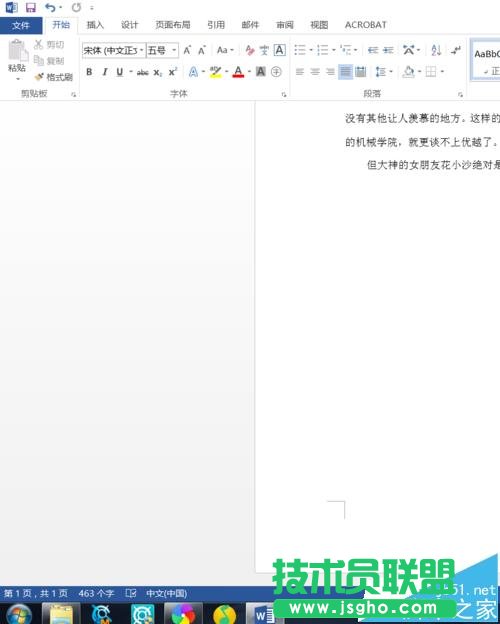500x624 pixels.
Task: Align text left
Action: (x=300, y=72)
